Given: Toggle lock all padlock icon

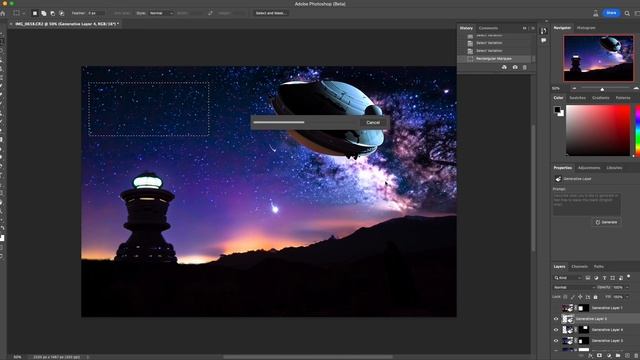Looking at the screenshot, I should click(x=596, y=297).
